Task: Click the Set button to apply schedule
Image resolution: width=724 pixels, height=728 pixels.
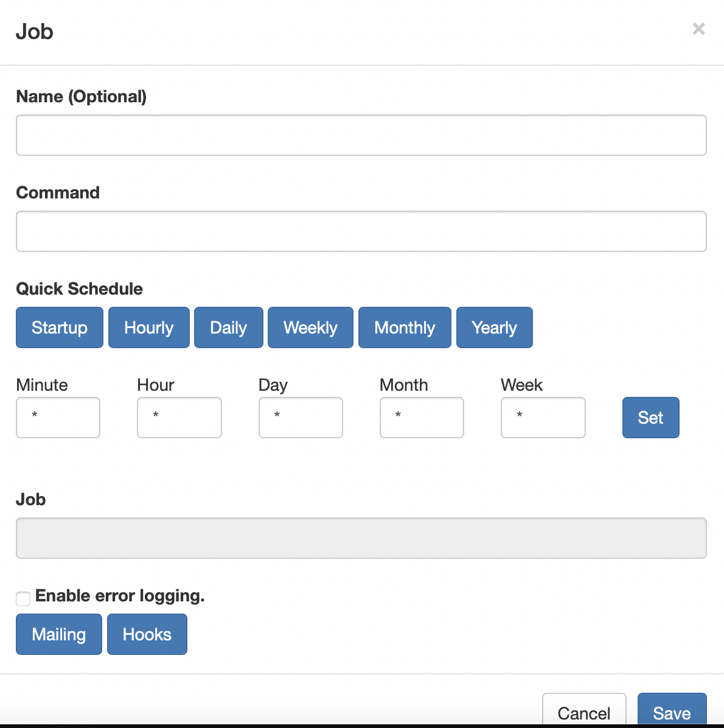Action: 650,418
